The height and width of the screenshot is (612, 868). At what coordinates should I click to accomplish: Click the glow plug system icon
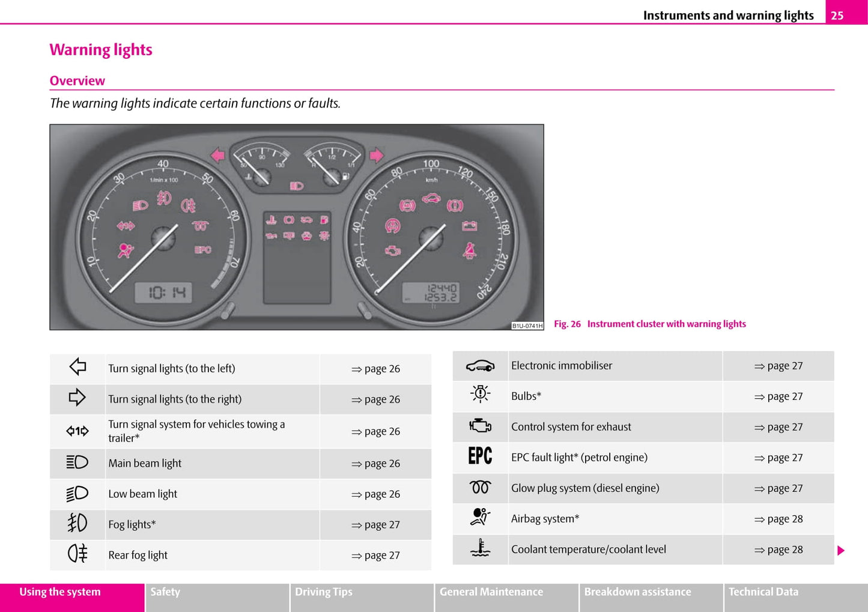pos(480,487)
